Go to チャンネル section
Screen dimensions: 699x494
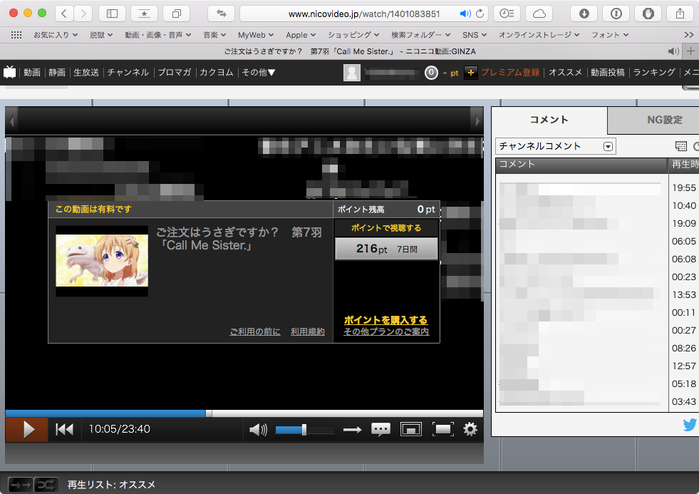click(128, 72)
